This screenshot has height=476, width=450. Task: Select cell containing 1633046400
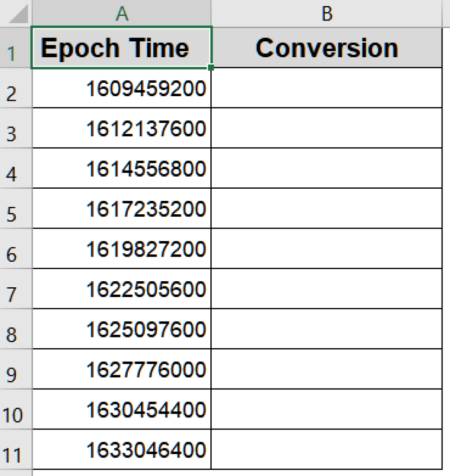pyautogui.click(x=122, y=450)
